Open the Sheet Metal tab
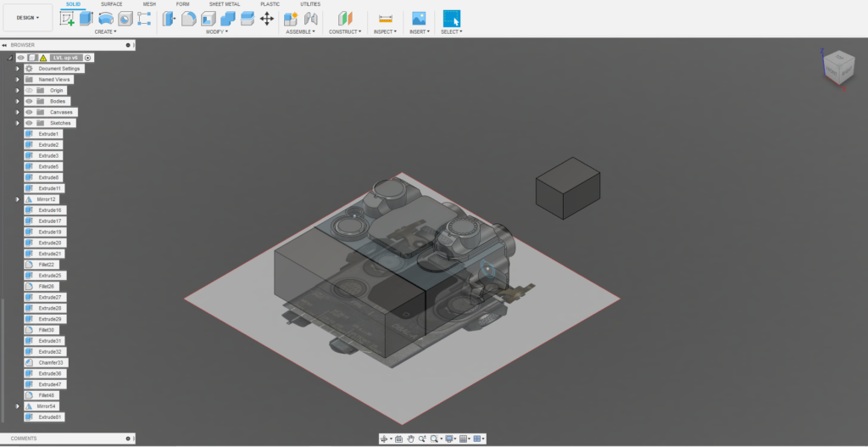This screenshot has width=868, height=447. 224,4
